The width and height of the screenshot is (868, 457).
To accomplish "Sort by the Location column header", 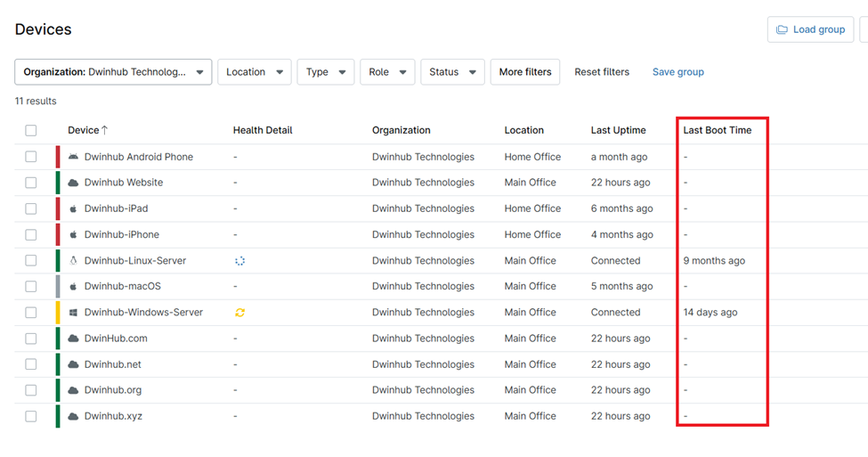I will click(524, 130).
